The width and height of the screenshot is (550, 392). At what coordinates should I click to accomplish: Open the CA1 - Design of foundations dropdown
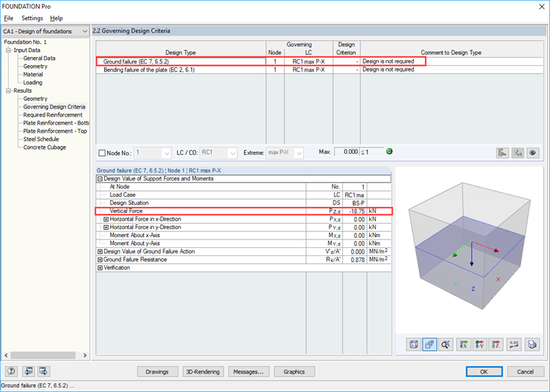click(x=46, y=31)
